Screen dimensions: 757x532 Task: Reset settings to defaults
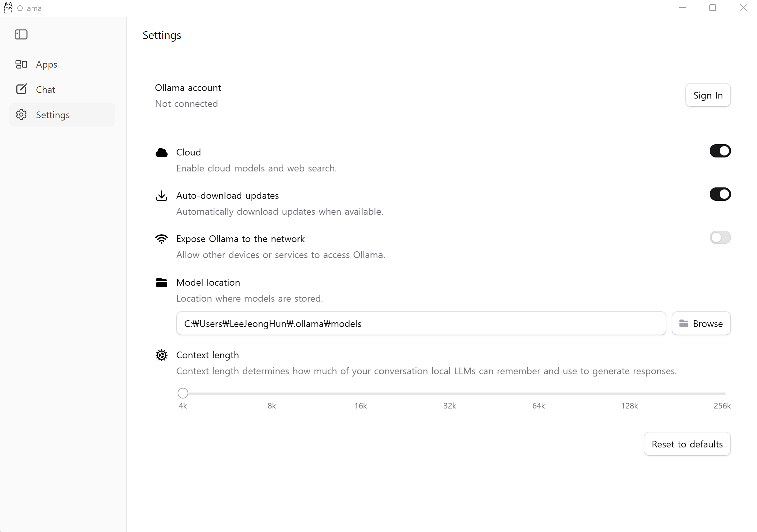(x=687, y=444)
